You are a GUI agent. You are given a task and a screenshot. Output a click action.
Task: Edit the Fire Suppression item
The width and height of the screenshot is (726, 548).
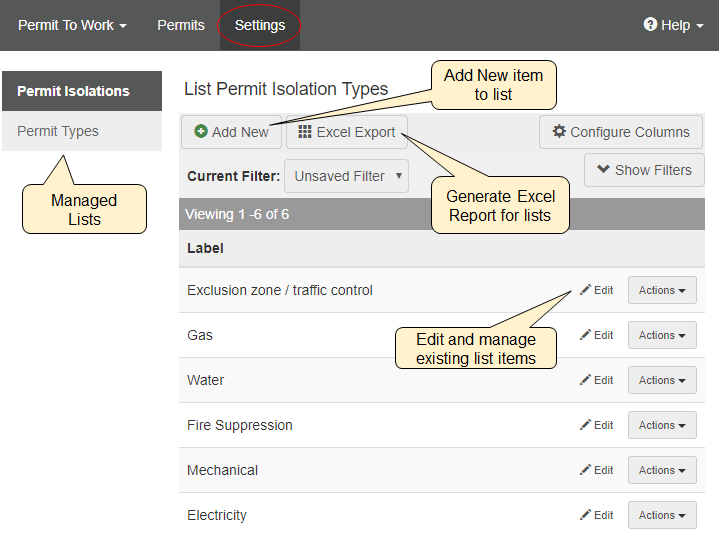(597, 425)
